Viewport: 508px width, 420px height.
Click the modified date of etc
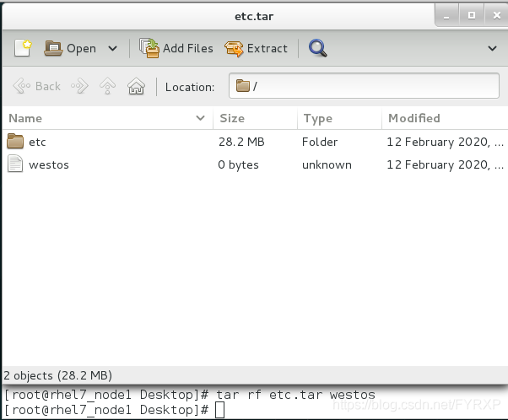pos(445,142)
